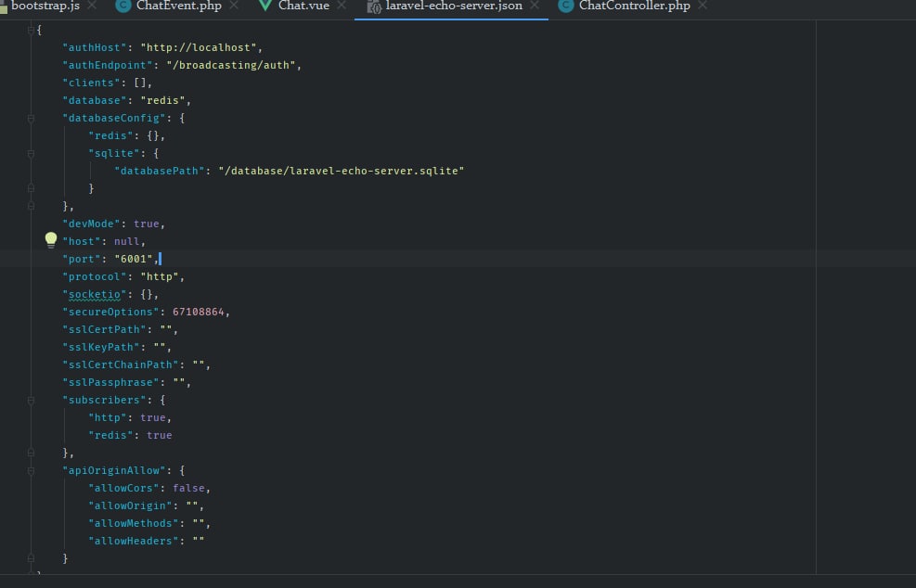Click the "allowOrigin" key

pyautogui.click(x=130, y=505)
